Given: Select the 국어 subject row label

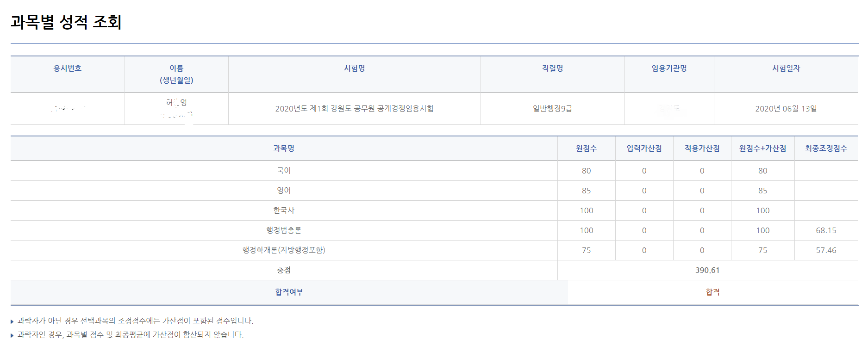Looking at the screenshot, I should (284, 171).
